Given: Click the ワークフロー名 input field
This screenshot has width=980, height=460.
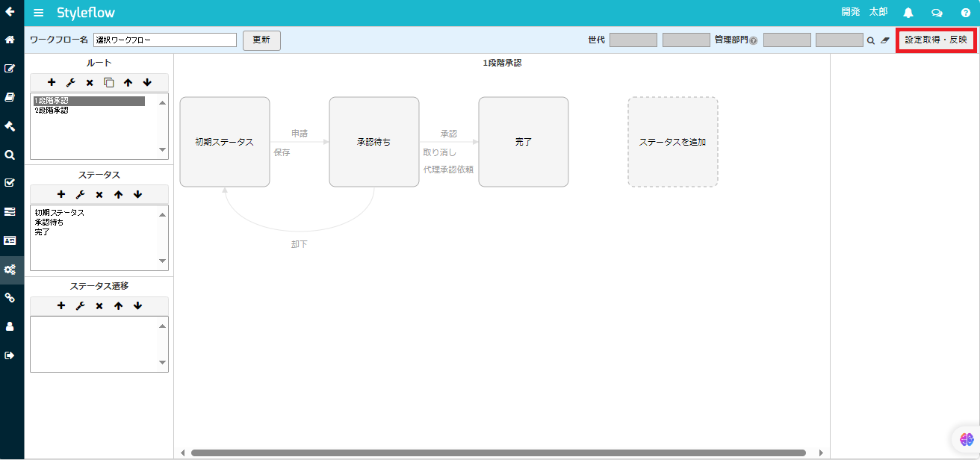Looking at the screenshot, I should click(165, 40).
